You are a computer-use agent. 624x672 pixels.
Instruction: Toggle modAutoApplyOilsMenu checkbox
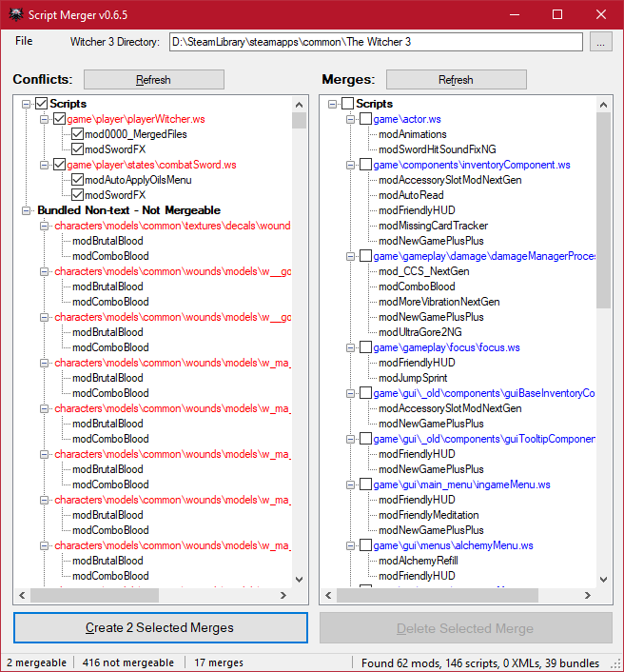(x=77, y=180)
